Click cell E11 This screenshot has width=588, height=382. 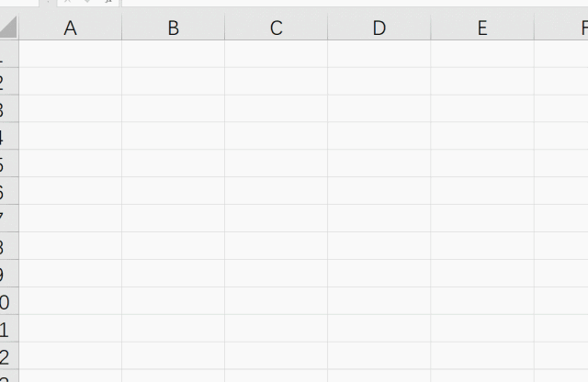coord(482,329)
